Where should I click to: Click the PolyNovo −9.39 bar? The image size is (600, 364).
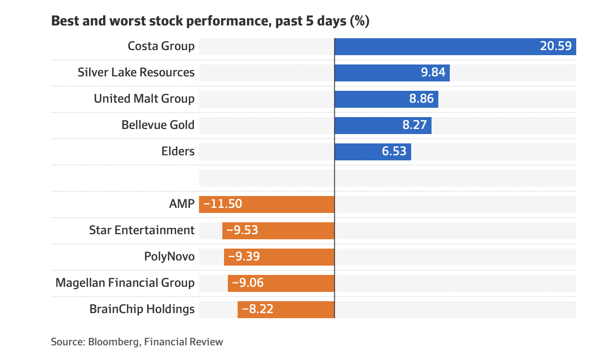[x=279, y=257]
